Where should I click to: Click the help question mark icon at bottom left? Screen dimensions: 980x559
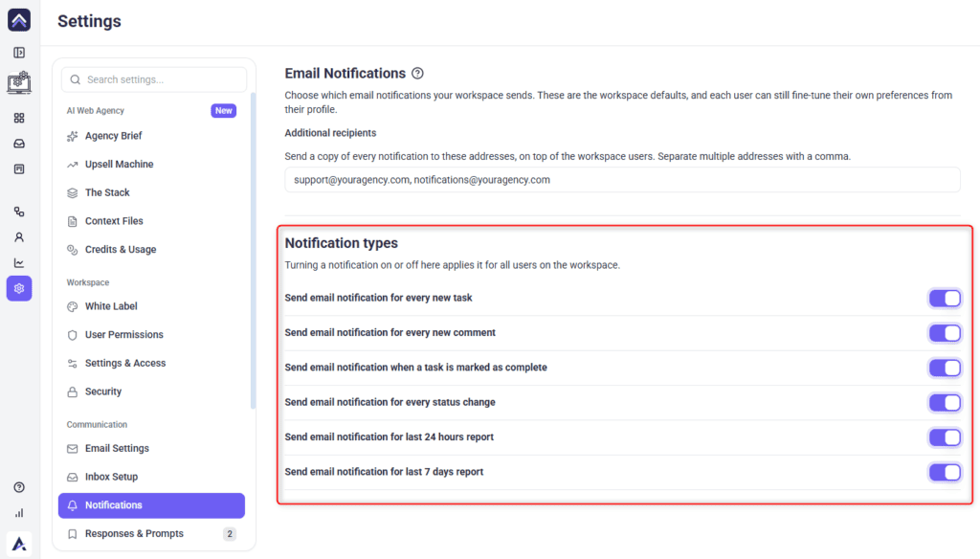pyautogui.click(x=19, y=487)
